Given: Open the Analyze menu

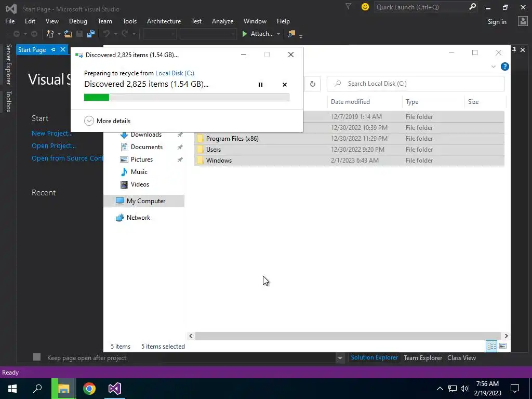Looking at the screenshot, I should (222, 21).
